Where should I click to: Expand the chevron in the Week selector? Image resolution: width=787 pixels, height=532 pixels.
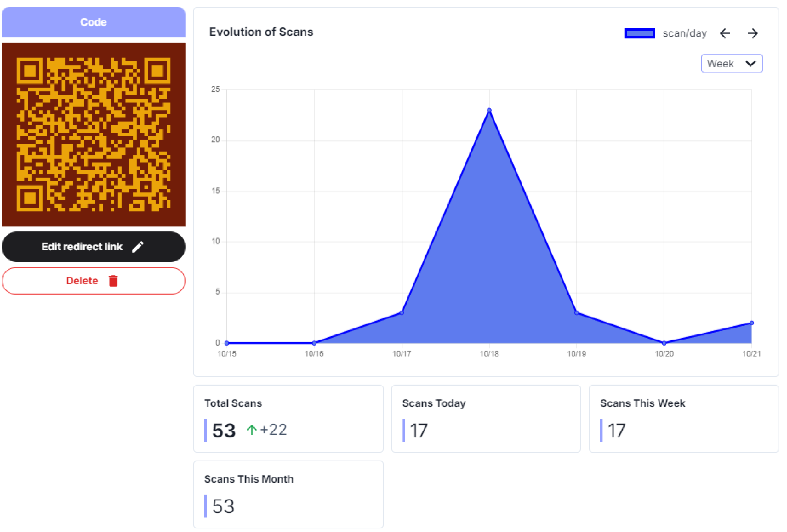(750, 63)
